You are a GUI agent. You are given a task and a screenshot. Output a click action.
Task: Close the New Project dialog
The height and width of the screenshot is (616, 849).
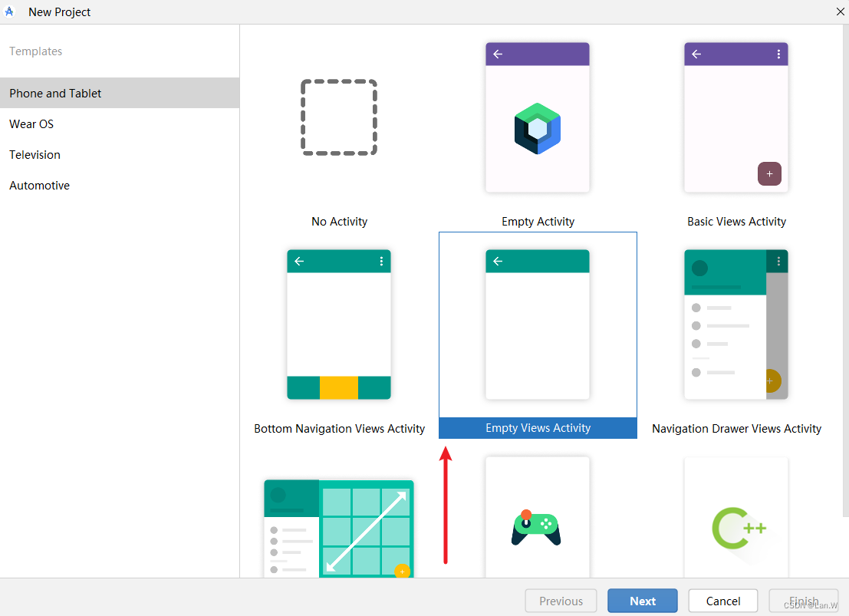[x=840, y=12]
